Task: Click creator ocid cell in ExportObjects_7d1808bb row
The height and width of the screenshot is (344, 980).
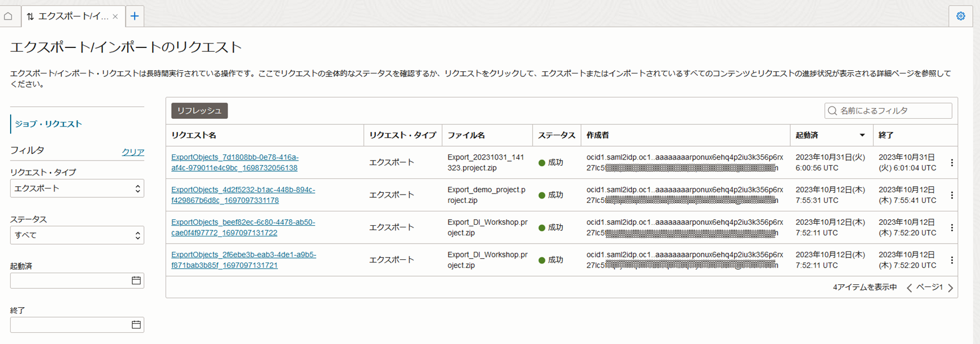Action: (x=684, y=162)
